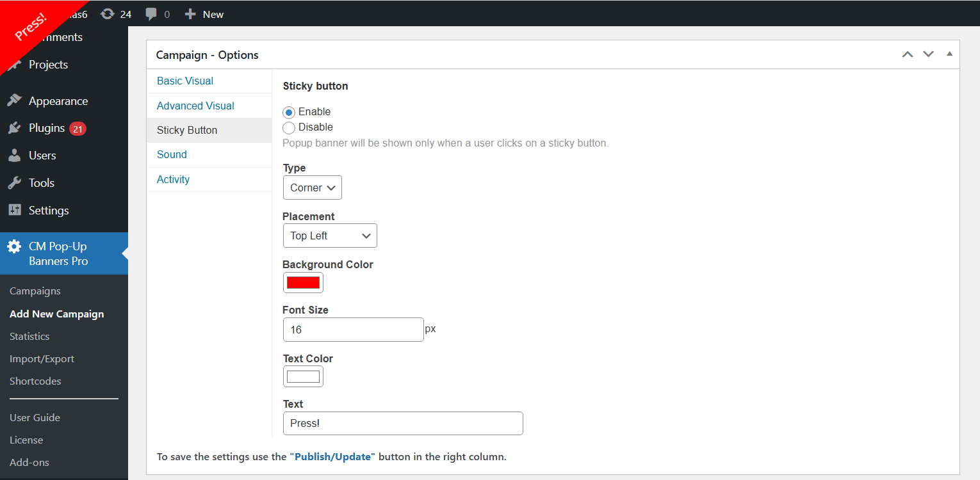Click the Tools wrench icon in sidebar
The width and height of the screenshot is (980, 480).
tap(14, 183)
